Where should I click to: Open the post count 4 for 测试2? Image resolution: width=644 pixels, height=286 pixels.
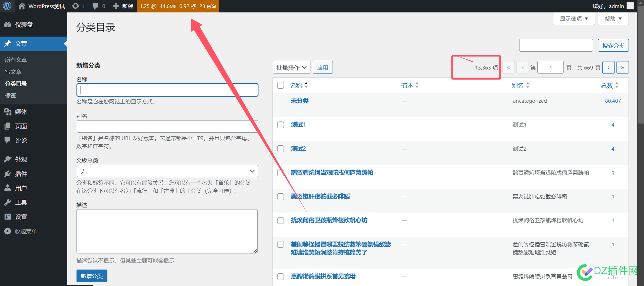pos(613,149)
